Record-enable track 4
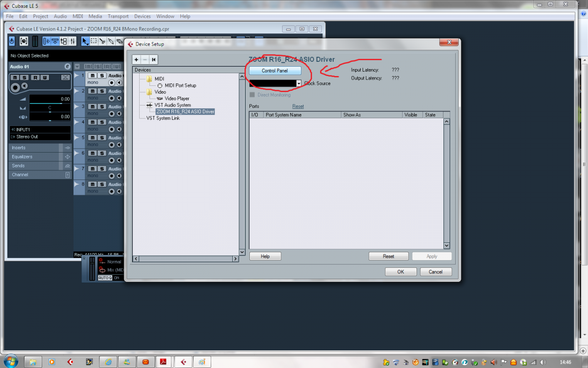588x368 pixels. [112, 129]
